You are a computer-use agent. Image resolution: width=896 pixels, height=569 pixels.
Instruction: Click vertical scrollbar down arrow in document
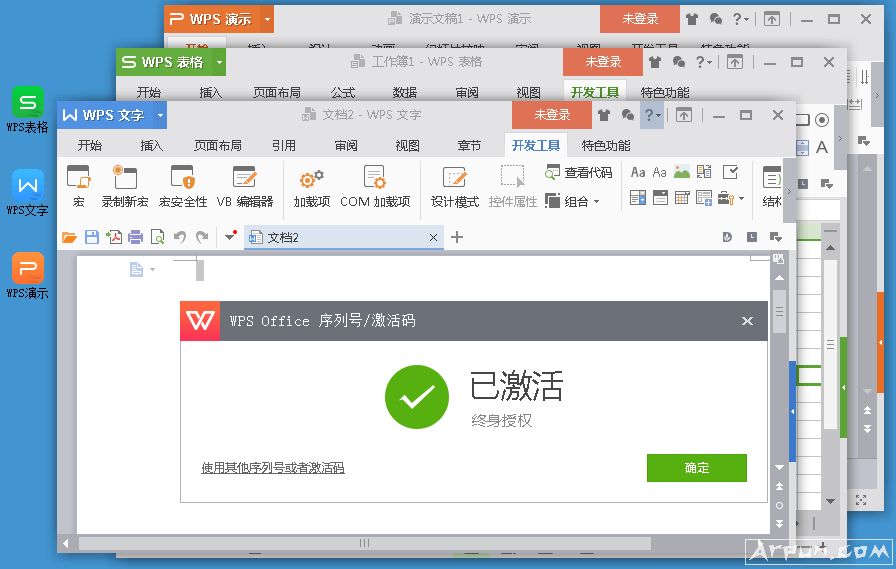(x=779, y=468)
